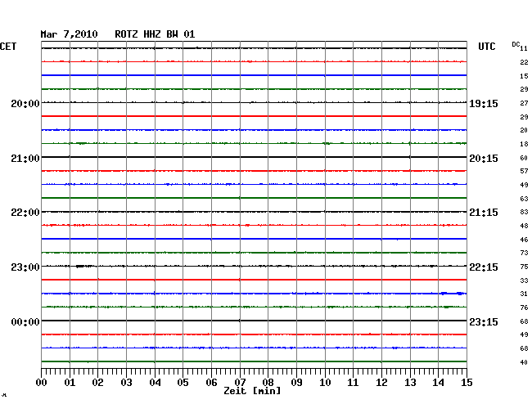Click the DC column value "83"
This screenshot has height=404, width=532.
(x=524, y=212)
